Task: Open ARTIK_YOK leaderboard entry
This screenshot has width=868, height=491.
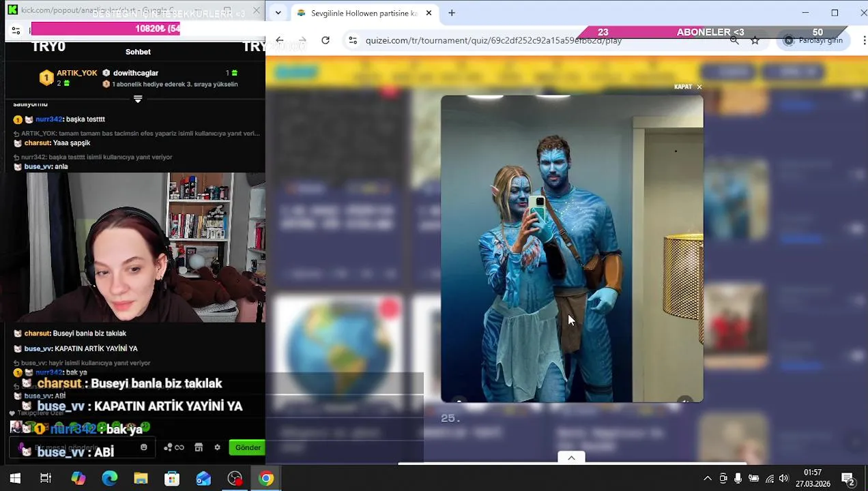Action: coord(68,78)
